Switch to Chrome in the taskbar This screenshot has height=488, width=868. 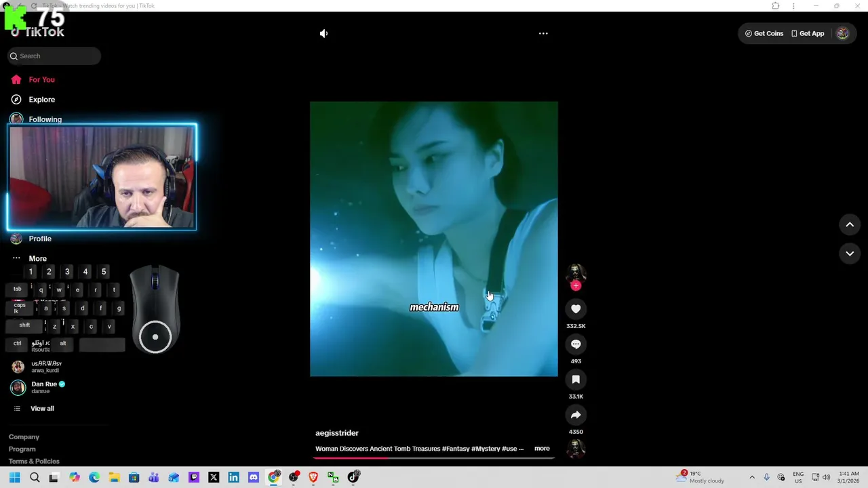pyautogui.click(x=273, y=478)
